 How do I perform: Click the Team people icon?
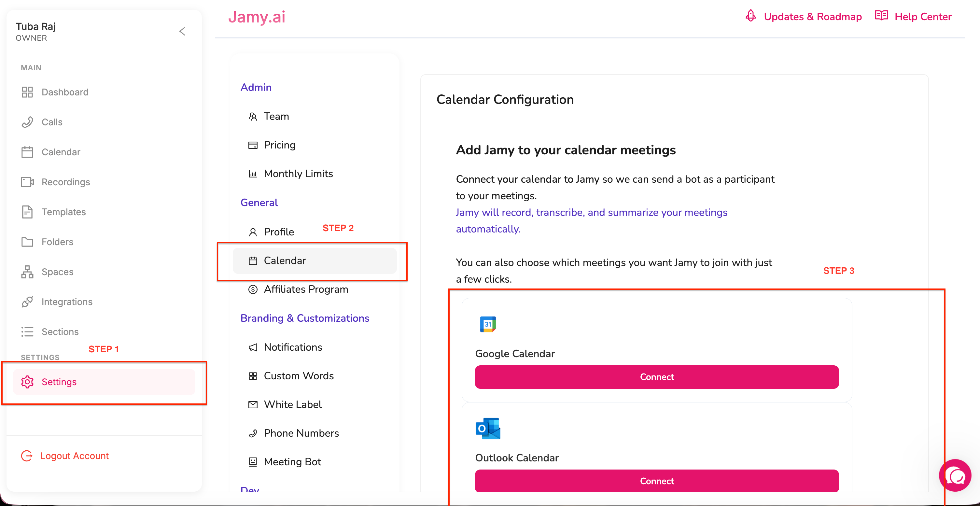(x=253, y=117)
